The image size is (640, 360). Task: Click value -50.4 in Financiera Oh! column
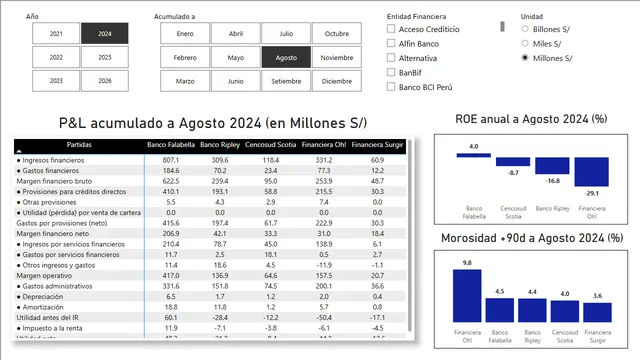(324, 318)
